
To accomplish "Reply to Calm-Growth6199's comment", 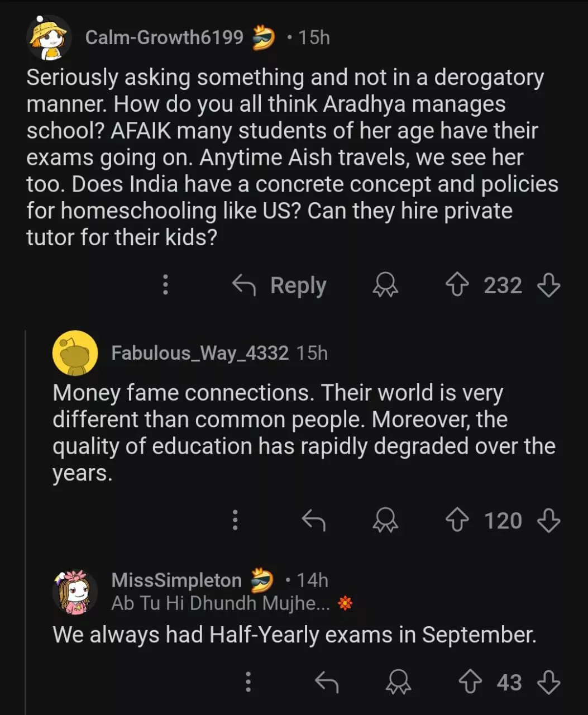I will [279, 286].
